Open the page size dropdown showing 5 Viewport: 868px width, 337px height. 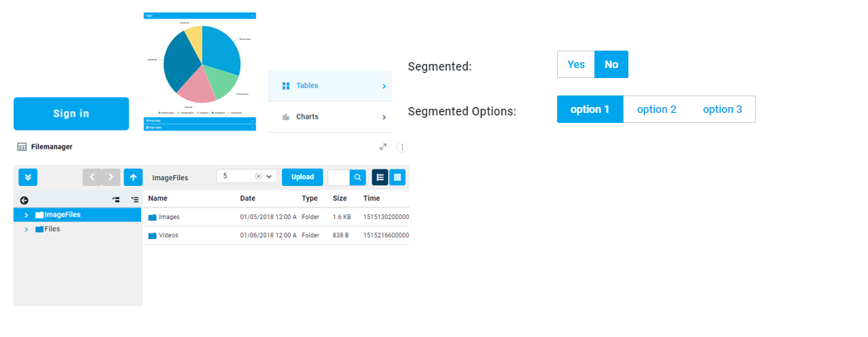click(x=269, y=177)
